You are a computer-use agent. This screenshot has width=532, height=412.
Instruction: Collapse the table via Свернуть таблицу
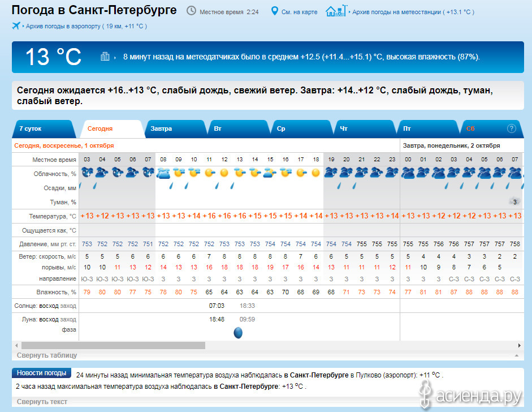pos(47,355)
